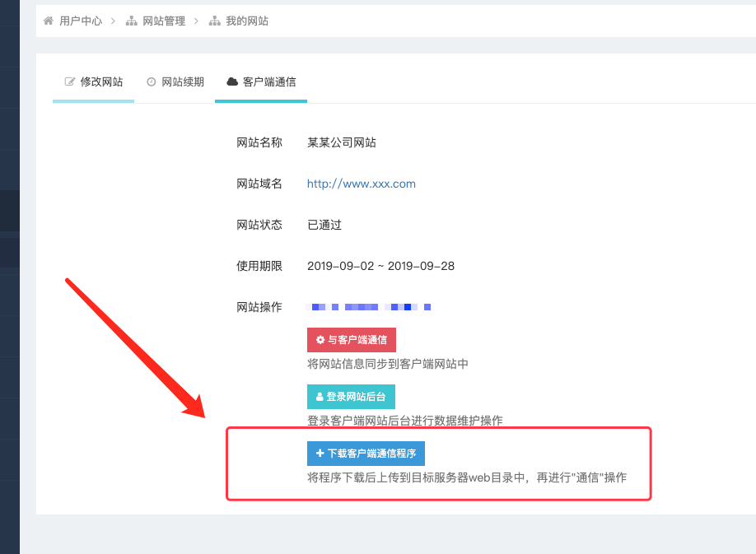Click the description 登录客户端网站后台进行数据维护操作

tap(405, 421)
